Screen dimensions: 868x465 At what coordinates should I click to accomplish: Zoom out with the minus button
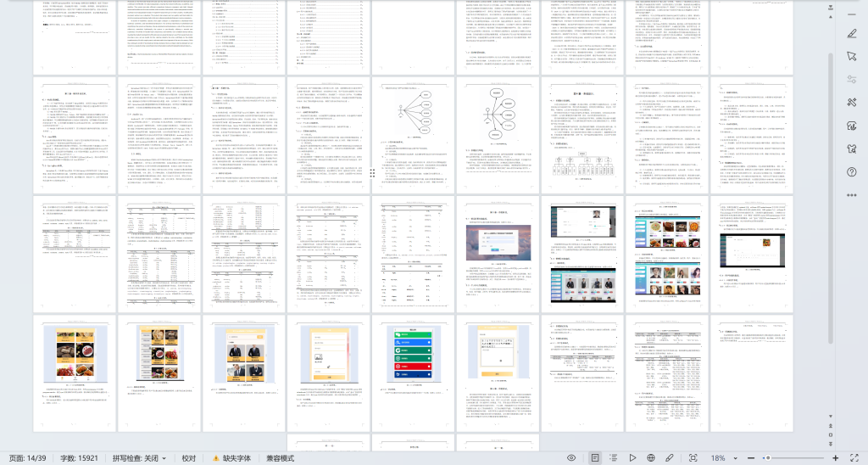click(751, 458)
